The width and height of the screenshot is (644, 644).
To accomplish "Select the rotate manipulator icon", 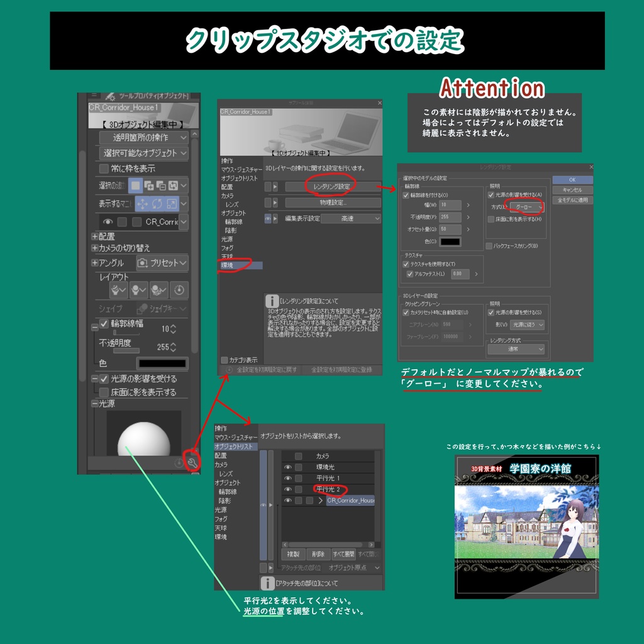I will tap(157, 204).
